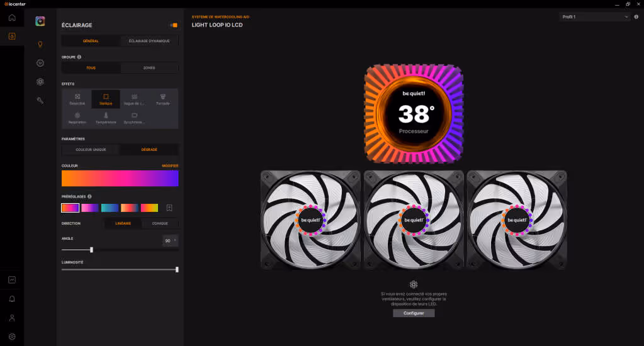Screen dimensions: 644x346
Task: Click the middle fan preview
Action: pyautogui.click(x=414, y=220)
